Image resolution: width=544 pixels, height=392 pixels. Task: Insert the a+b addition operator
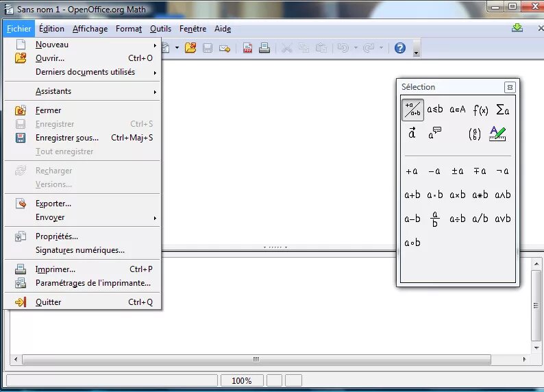(412, 195)
